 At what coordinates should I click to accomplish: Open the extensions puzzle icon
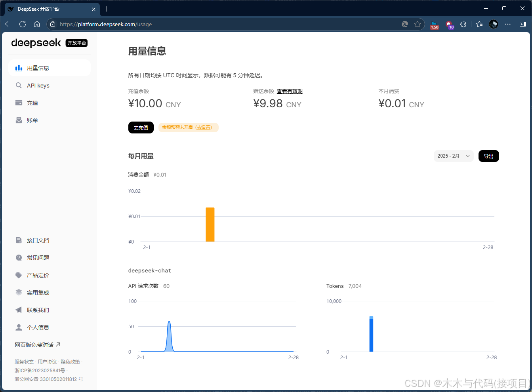(x=463, y=24)
